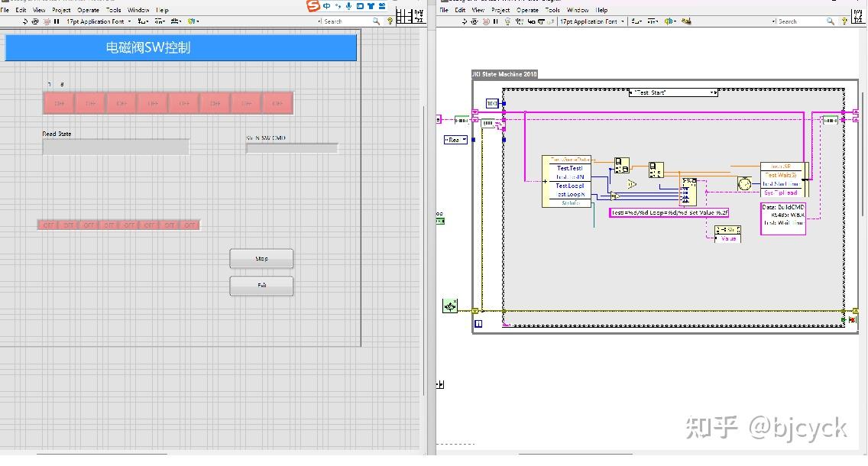868x466 pixels.
Task: Toggle Highlight Execution light bulb
Action: 506,21
